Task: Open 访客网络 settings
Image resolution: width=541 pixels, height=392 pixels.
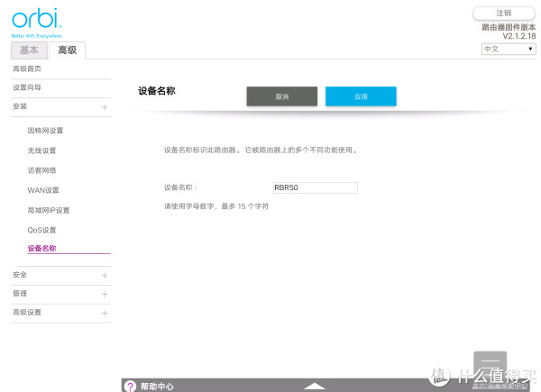Action: click(x=41, y=170)
